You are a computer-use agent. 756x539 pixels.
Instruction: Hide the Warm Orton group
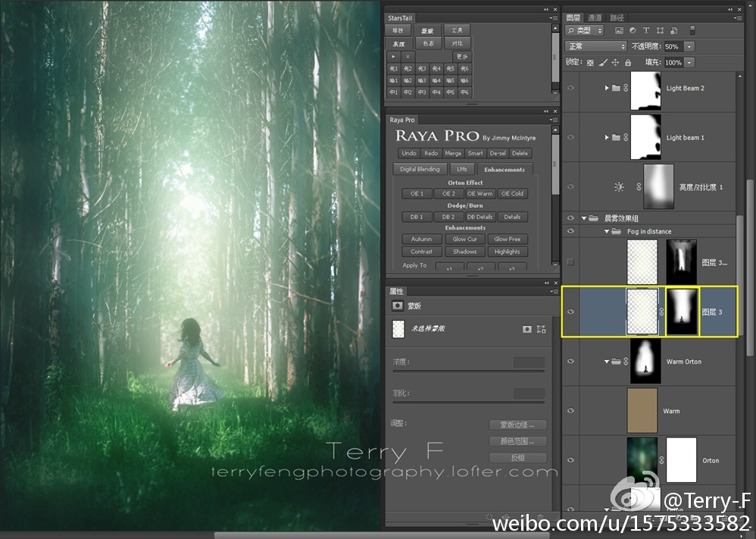(x=571, y=361)
